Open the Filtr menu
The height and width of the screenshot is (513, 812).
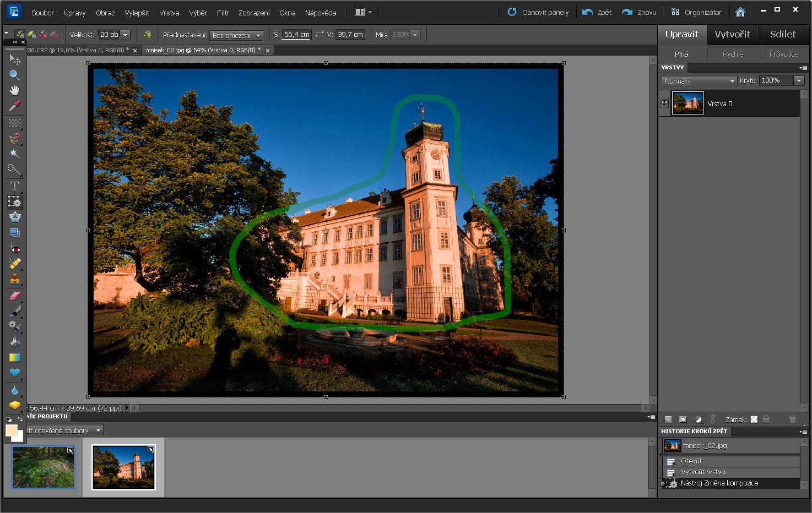tap(223, 13)
